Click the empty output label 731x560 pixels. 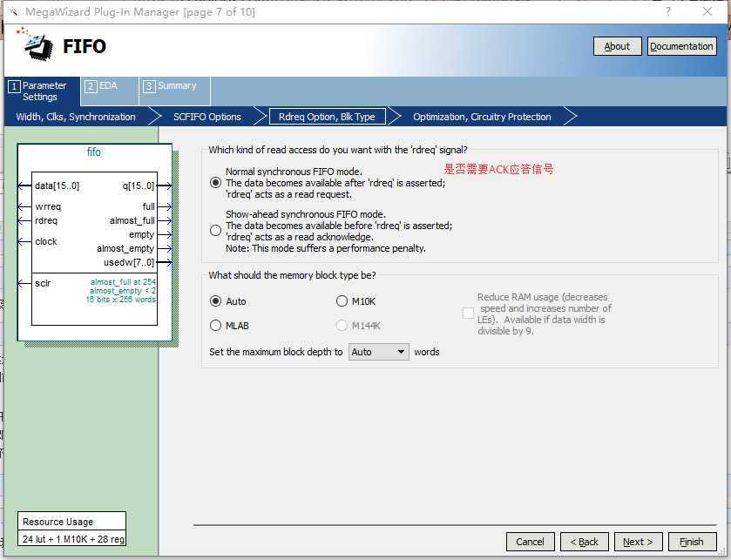click(142, 235)
